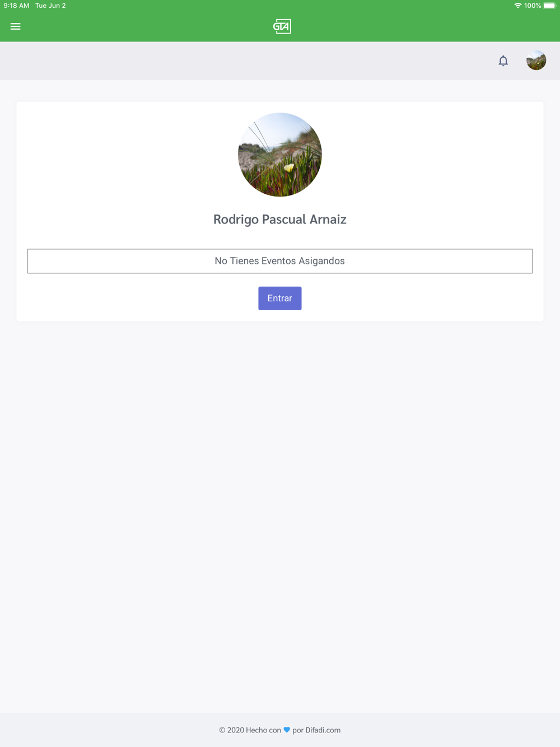Tap the large circular profile photo
This screenshot has width=560, height=747.
[x=280, y=155]
